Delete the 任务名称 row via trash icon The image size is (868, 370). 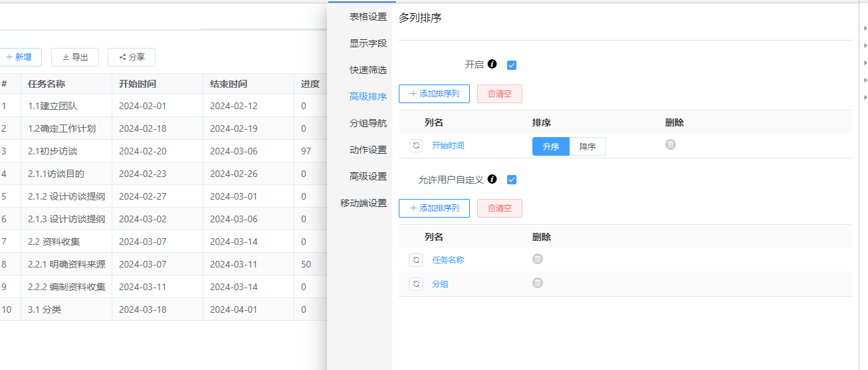[x=538, y=259]
